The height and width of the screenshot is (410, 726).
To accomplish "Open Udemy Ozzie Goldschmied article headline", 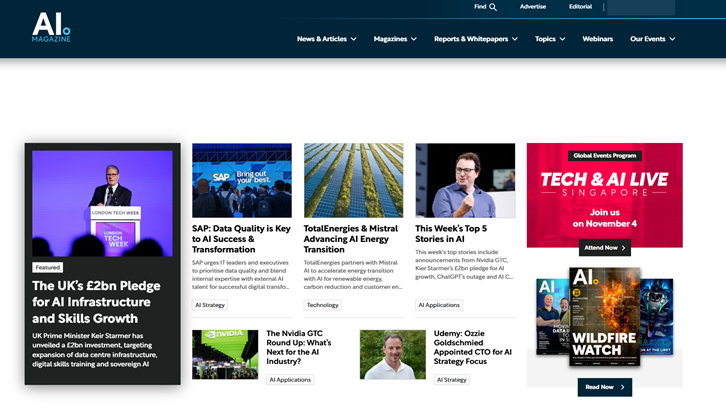I will (x=473, y=347).
